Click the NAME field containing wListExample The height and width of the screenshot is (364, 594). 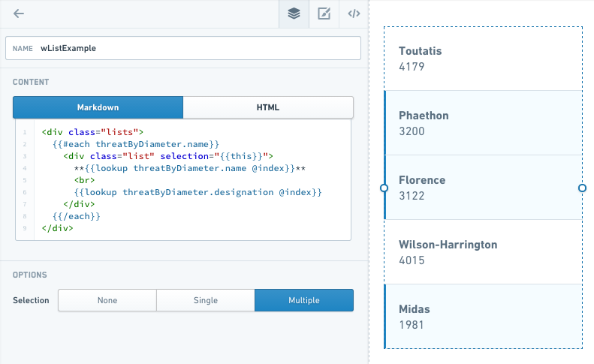pos(183,48)
